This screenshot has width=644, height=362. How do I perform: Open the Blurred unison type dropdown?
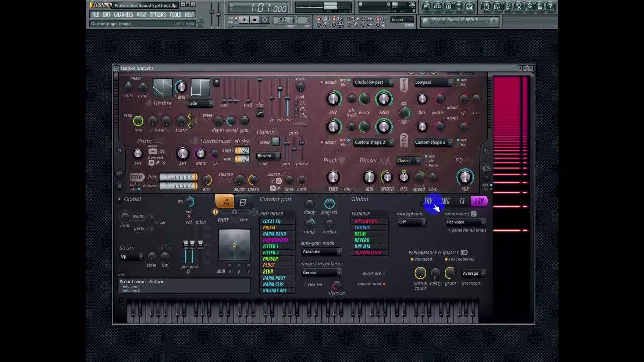[268, 156]
